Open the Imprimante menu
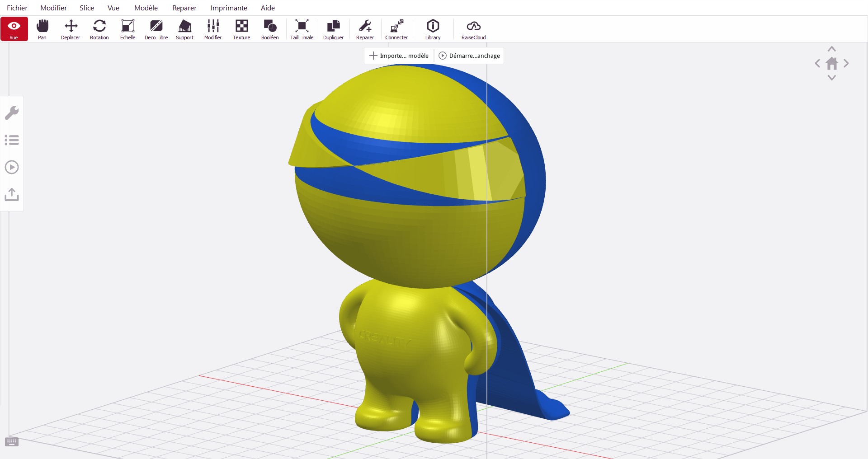Viewport: 868px width, 459px height. pyautogui.click(x=229, y=8)
